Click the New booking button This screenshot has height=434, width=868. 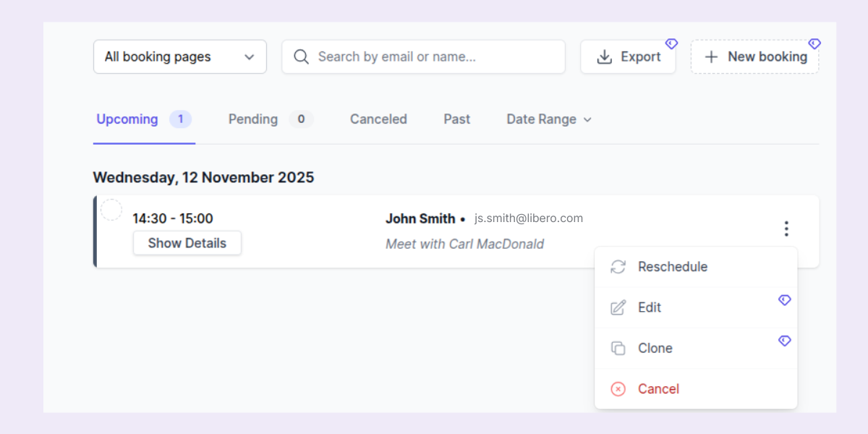click(x=754, y=56)
